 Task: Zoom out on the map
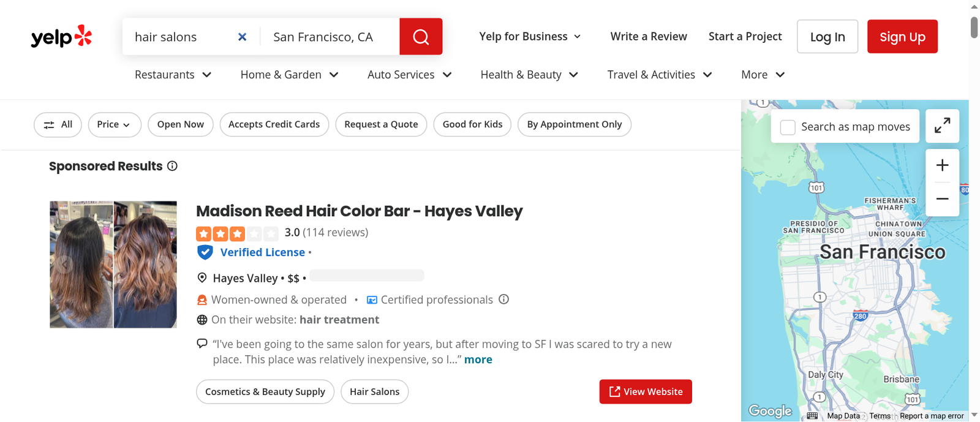[942, 199]
